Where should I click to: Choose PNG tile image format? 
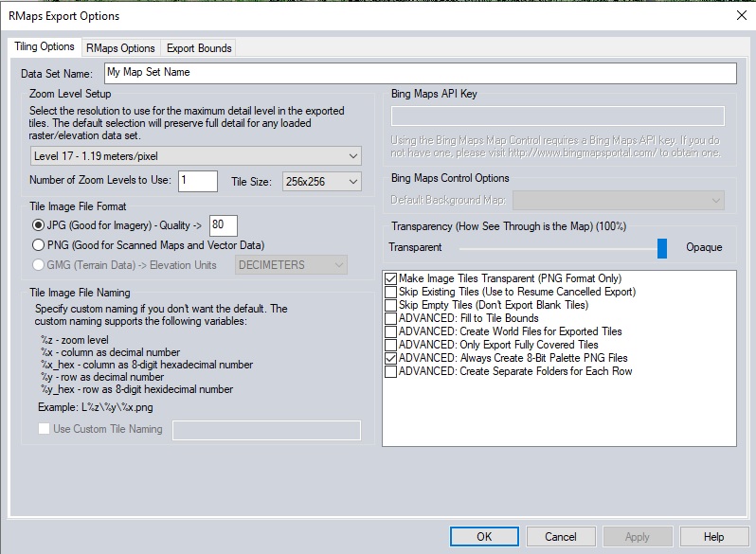point(39,245)
